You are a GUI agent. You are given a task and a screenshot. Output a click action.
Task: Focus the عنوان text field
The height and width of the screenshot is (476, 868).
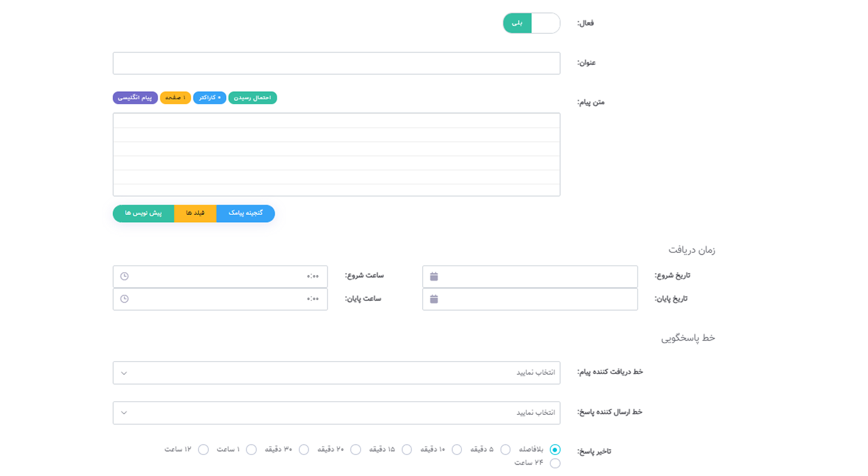(x=337, y=63)
